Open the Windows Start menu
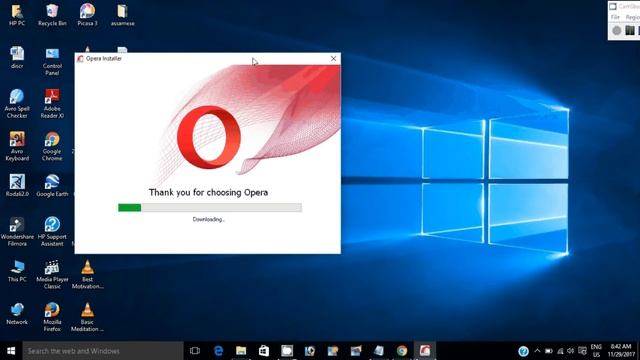640x360 pixels. 11,351
